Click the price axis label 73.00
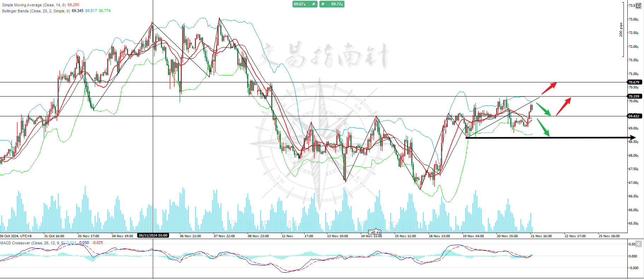This screenshot has width=644, height=279. (x=633, y=19)
